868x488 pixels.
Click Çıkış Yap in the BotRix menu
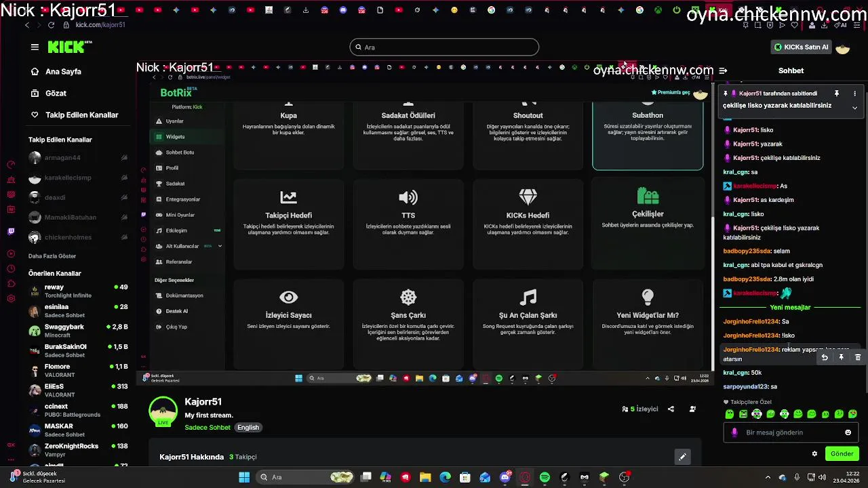(x=176, y=327)
